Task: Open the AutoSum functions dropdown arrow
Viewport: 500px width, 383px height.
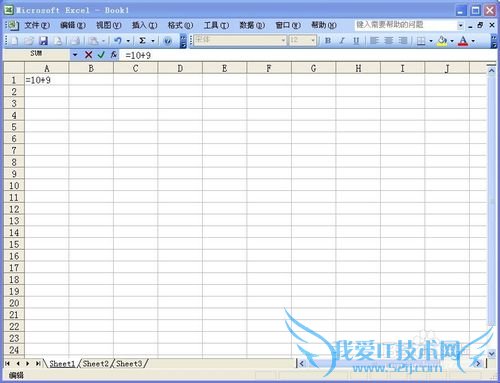Action: 153,41
